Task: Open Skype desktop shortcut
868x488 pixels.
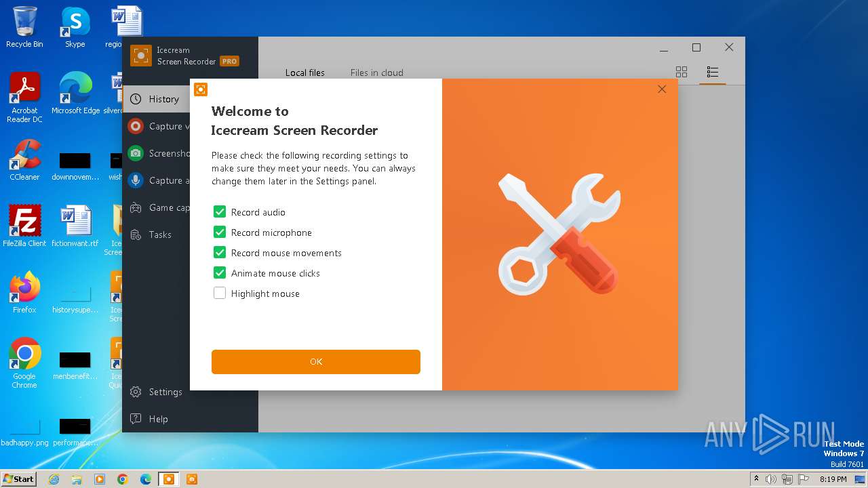Action: pos(75,27)
